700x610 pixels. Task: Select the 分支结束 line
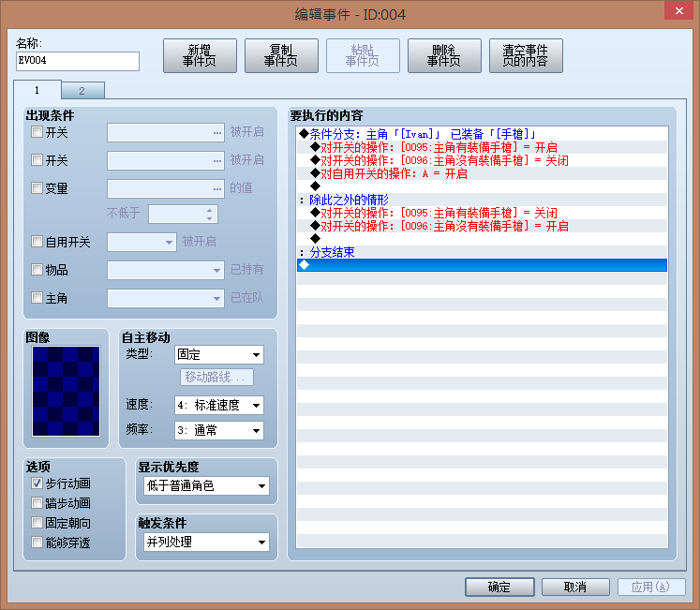pos(483,252)
